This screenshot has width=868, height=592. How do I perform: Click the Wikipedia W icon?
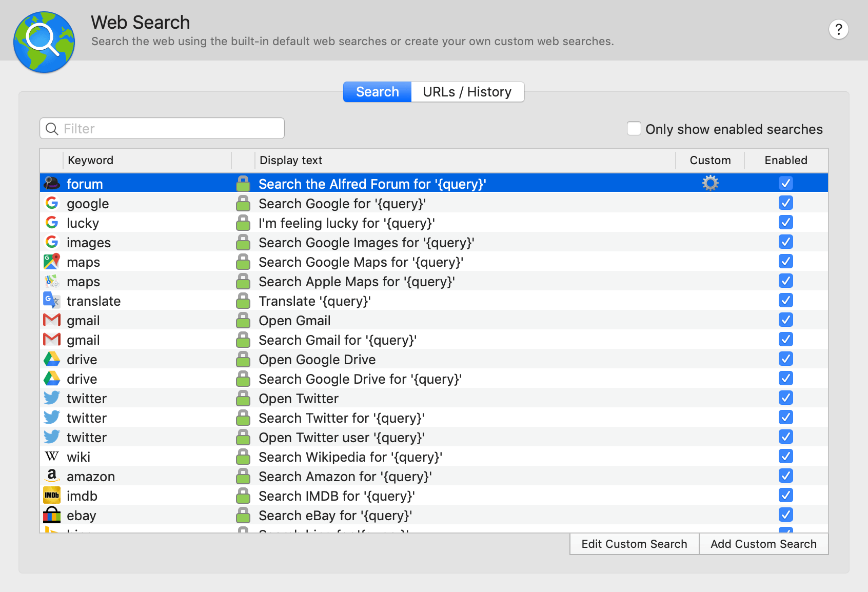(51, 456)
